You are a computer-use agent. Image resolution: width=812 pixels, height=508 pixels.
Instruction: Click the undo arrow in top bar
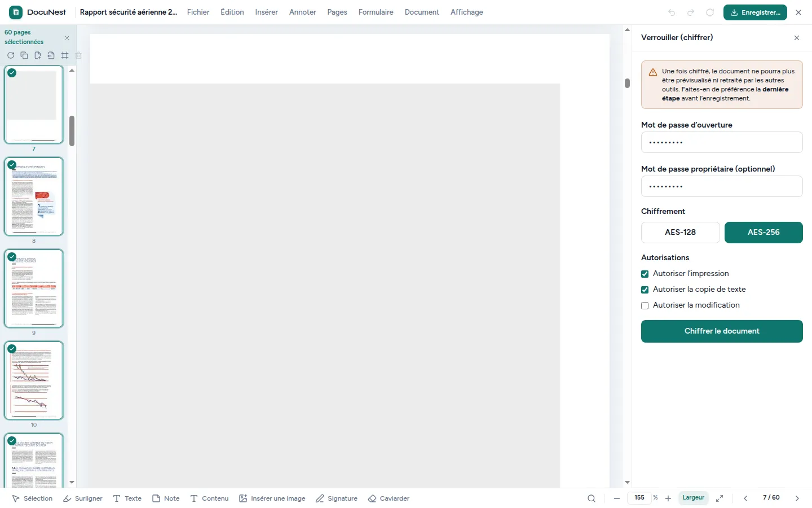coord(672,12)
